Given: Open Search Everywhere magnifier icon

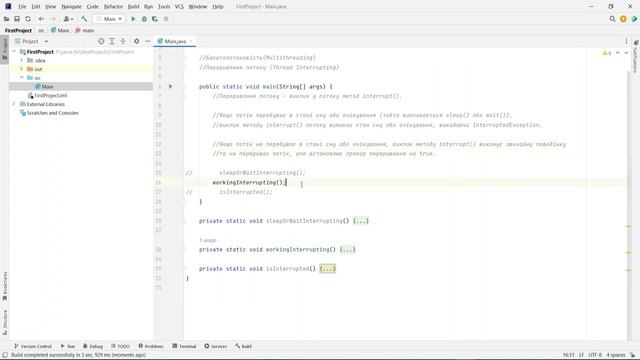Looking at the screenshot, I should (612, 19).
